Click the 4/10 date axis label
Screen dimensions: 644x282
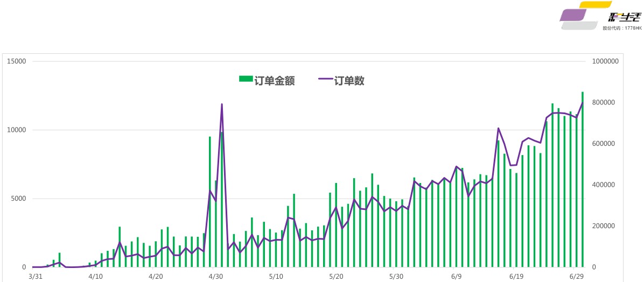(95, 276)
